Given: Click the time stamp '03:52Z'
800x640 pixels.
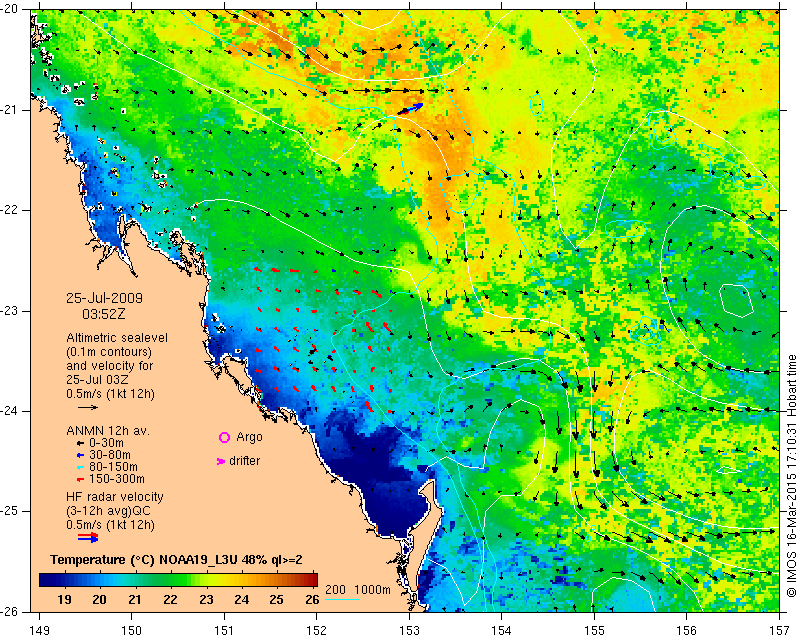Looking at the screenshot, I should pos(104,314).
